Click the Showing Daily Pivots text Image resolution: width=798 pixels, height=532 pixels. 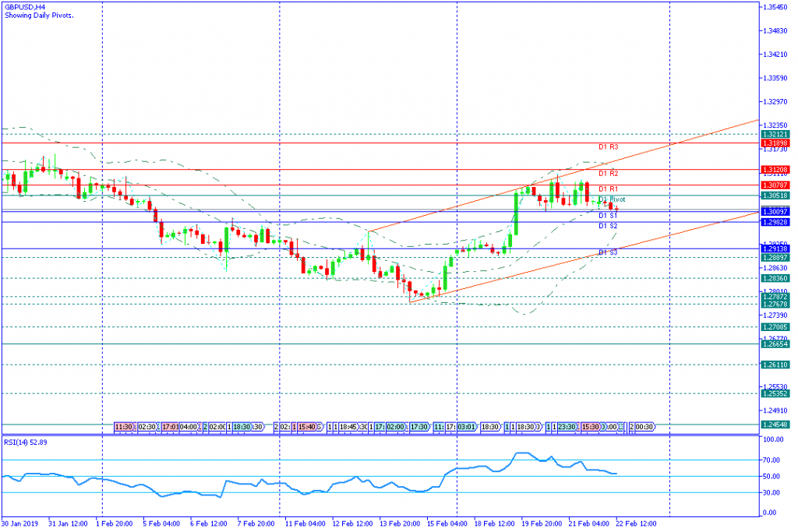pos(40,16)
